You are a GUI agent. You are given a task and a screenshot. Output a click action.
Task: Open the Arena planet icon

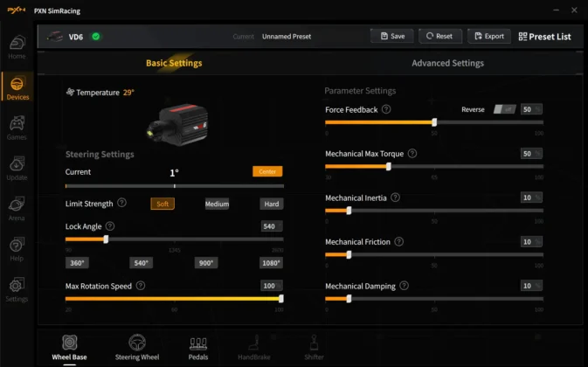(x=17, y=204)
